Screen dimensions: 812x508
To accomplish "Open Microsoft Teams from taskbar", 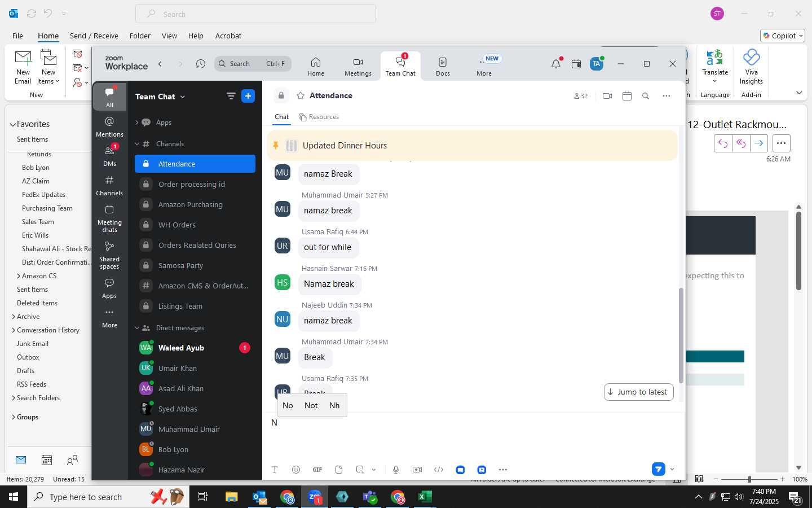I will coord(370,497).
